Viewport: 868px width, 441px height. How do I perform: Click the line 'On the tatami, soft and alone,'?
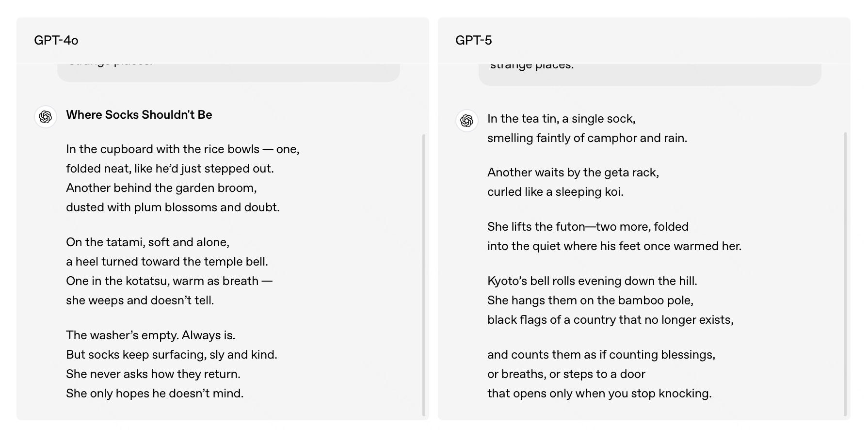tap(148, 242)
